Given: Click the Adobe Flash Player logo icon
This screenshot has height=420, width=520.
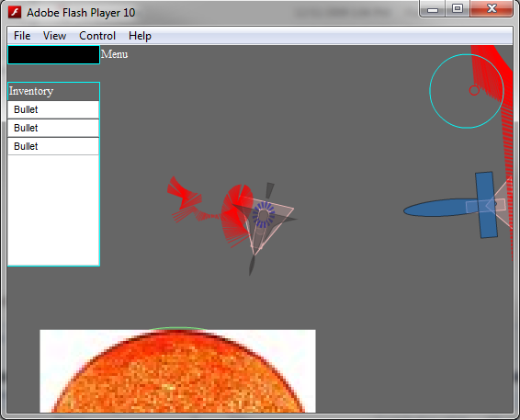Looking at the screenshot, I should tap(15, 12).
